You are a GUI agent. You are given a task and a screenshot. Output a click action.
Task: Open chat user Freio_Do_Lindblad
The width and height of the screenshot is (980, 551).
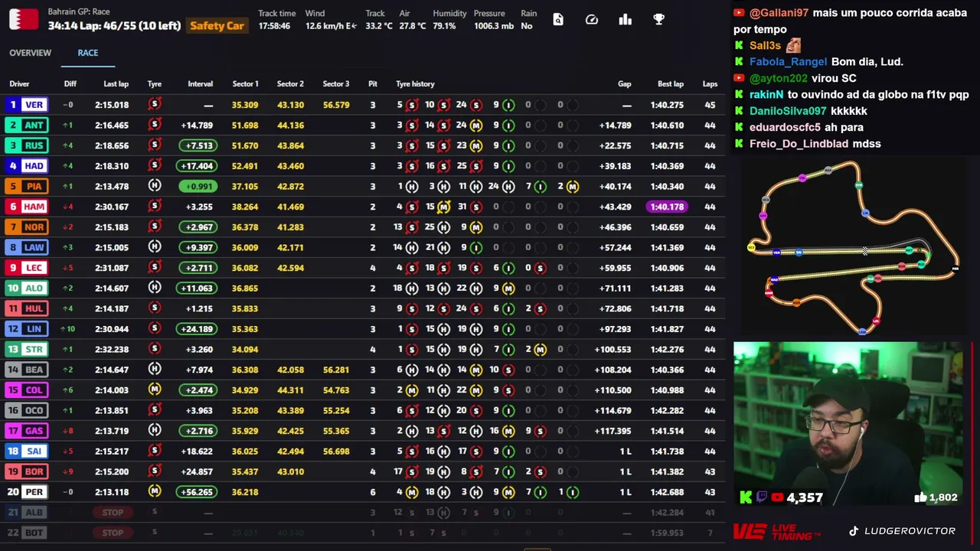click(799, 144)
